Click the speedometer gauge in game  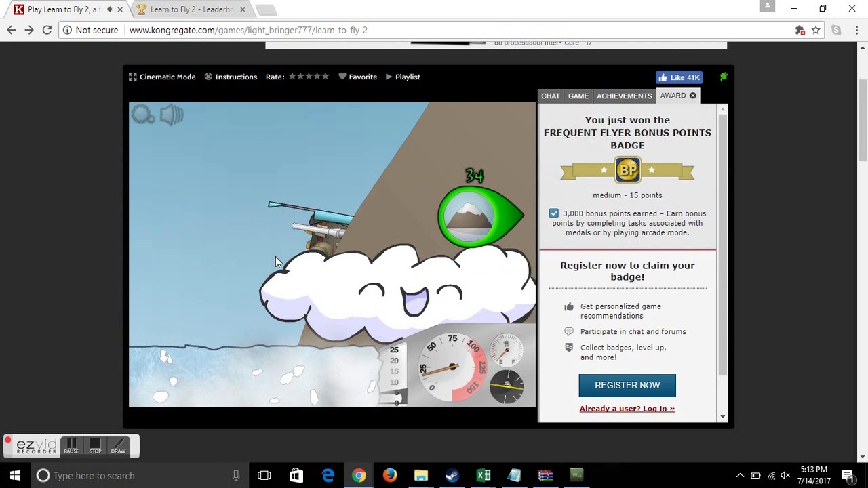(x=452, y=368)
